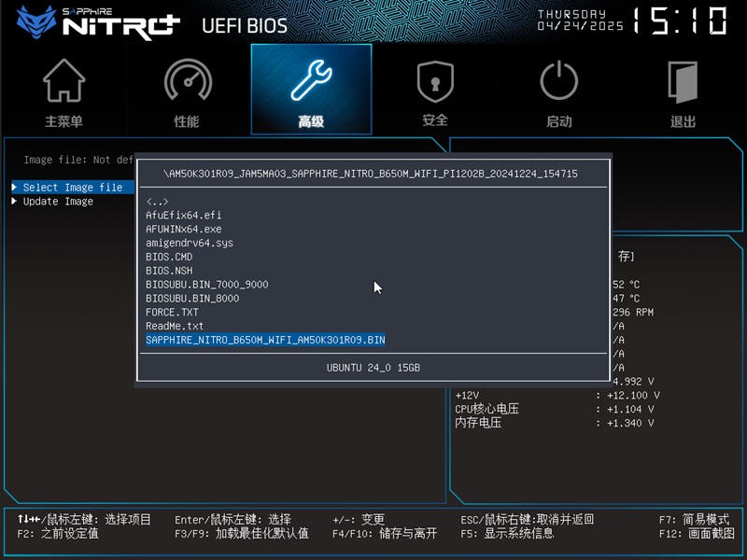The width and height of the screenshot is (747, 560).
Task: Go up via the <..> parent entry
Action: point(157,202)
